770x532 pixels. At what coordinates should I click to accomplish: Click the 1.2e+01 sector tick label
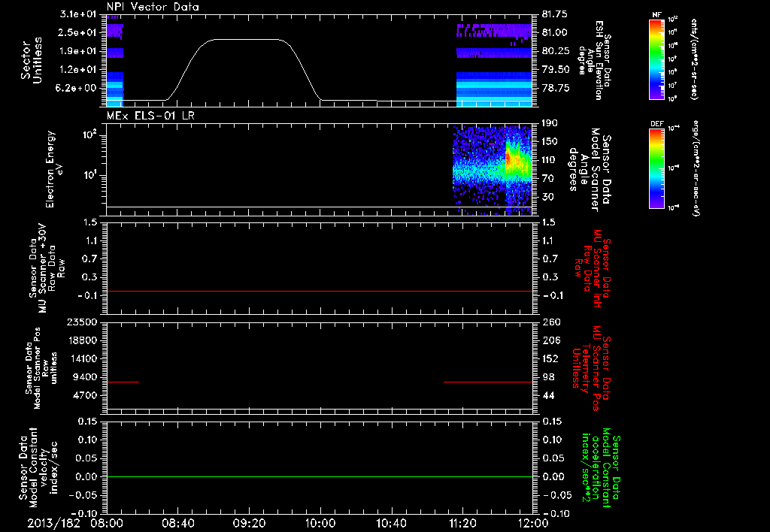(78, 70)
